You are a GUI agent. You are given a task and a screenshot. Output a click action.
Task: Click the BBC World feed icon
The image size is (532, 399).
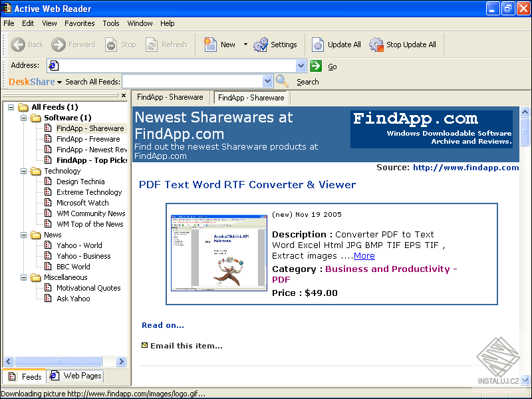[x=48, y=266]
